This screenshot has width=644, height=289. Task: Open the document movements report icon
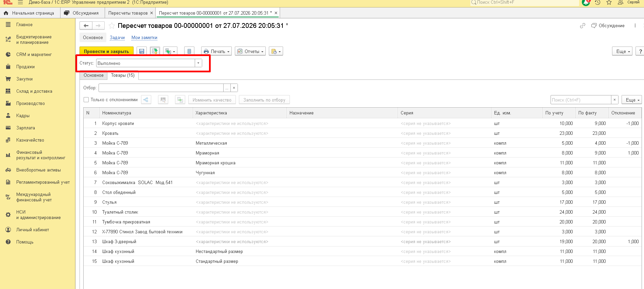pos(189,51)
